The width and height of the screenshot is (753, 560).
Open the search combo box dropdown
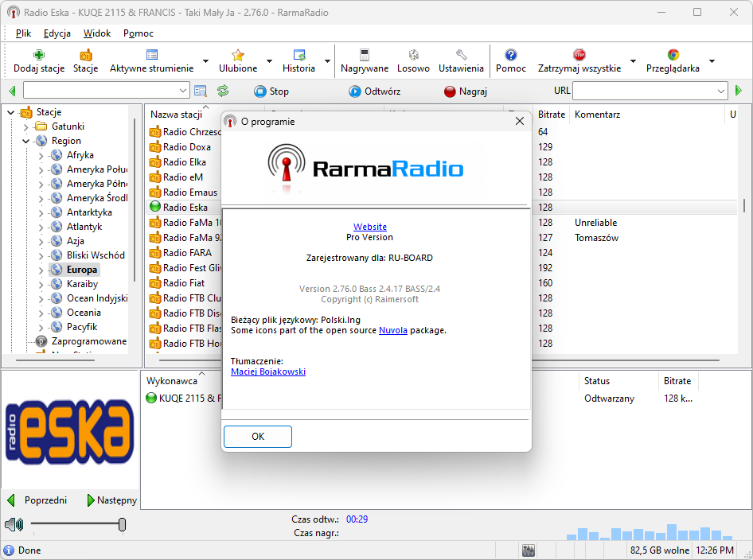pyautogui.click(x=183, y=91)
